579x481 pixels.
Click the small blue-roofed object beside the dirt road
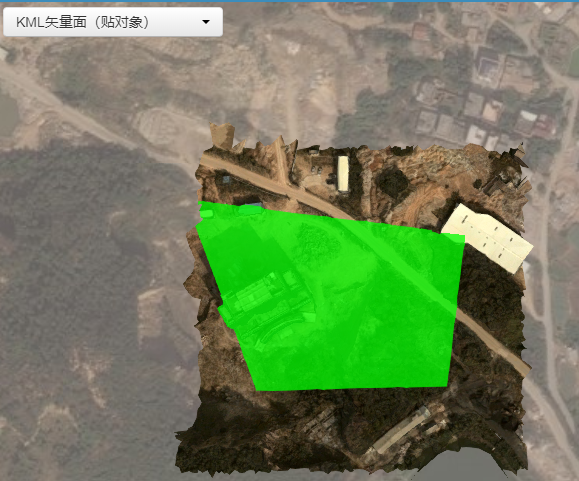pyautogui.click(x=226, y=180)
